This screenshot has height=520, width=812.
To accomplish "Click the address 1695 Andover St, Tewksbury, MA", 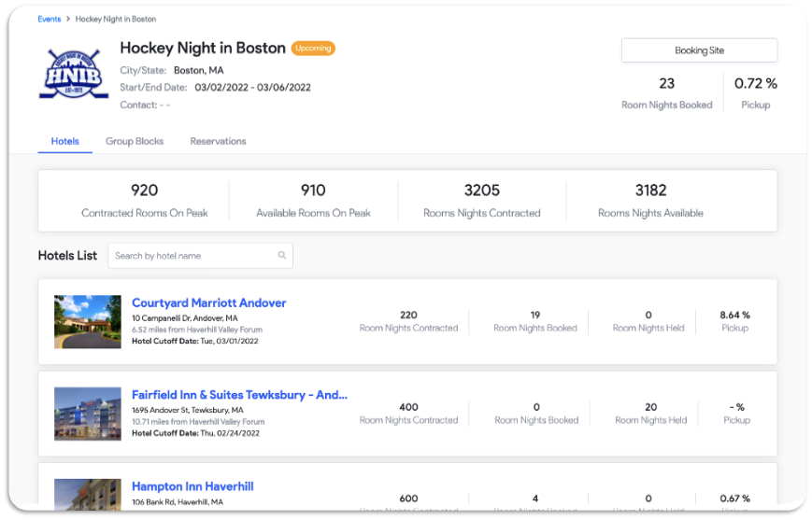I will point(188,410).
